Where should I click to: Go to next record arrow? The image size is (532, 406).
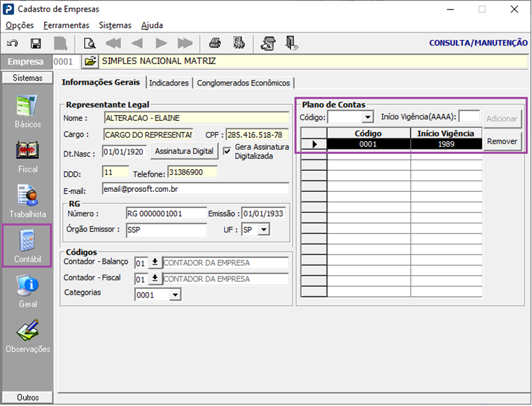click(161, 43)
